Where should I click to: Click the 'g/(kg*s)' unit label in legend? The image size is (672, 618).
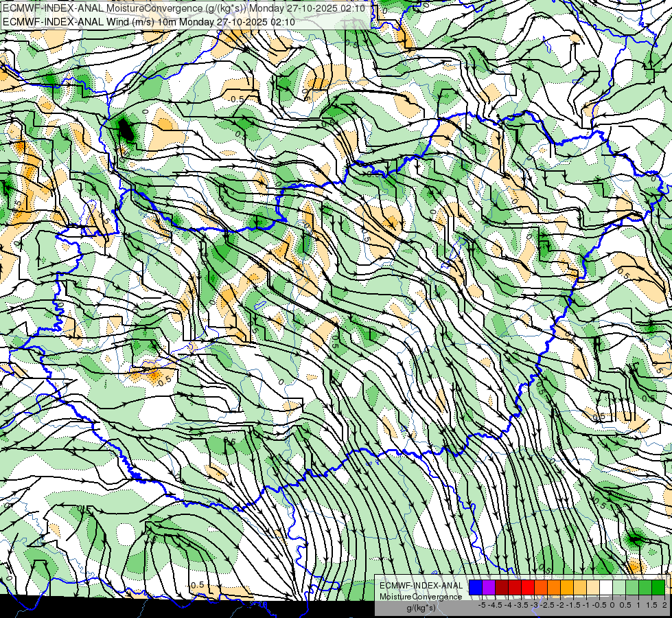(x=421, y=608)
